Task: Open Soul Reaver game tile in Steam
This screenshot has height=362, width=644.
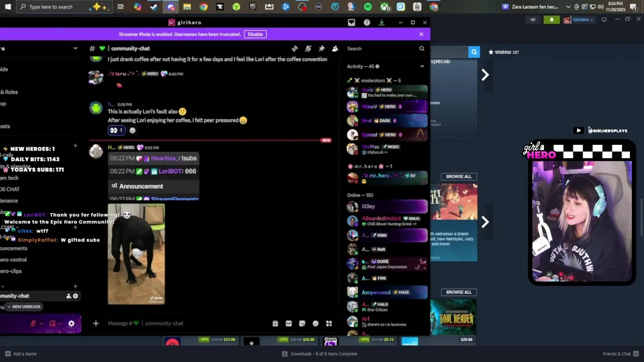Action: coord(453,317)
